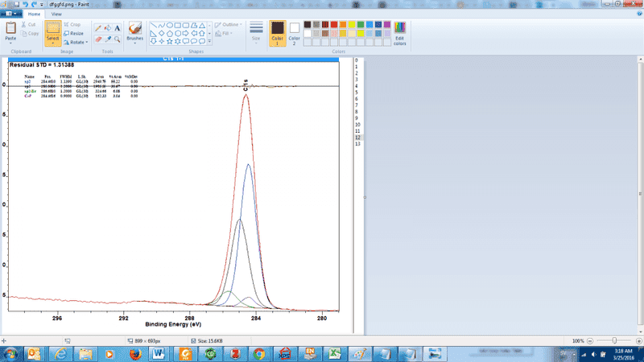Screen dimensions: 644x362
Task: Choose the Triangle shape
Action: pos(202,26)
